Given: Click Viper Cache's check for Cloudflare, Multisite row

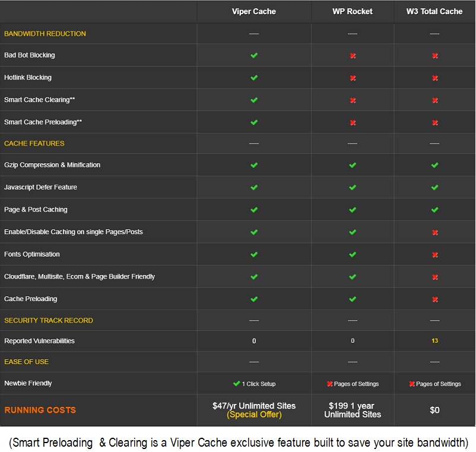Looking at the screenshot, I should point(254,277).
